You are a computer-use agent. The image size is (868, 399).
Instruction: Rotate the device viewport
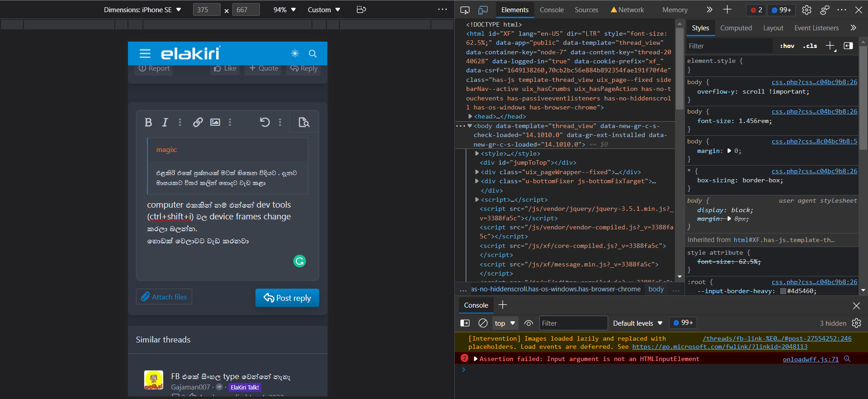(x=361, y=9)
